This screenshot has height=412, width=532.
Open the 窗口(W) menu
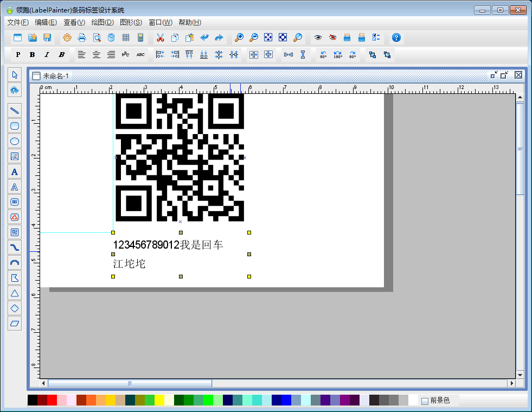pos(161,22)
